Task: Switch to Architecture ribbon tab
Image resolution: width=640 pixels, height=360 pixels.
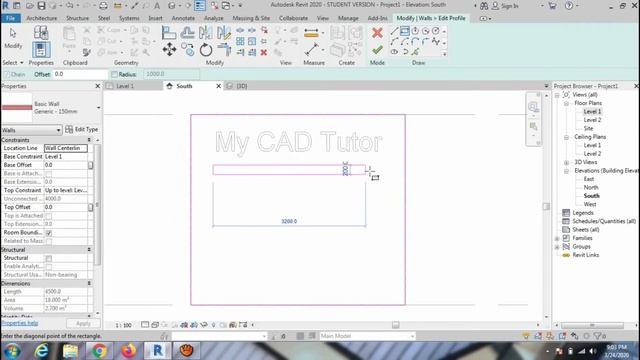Action: point(42,18)
